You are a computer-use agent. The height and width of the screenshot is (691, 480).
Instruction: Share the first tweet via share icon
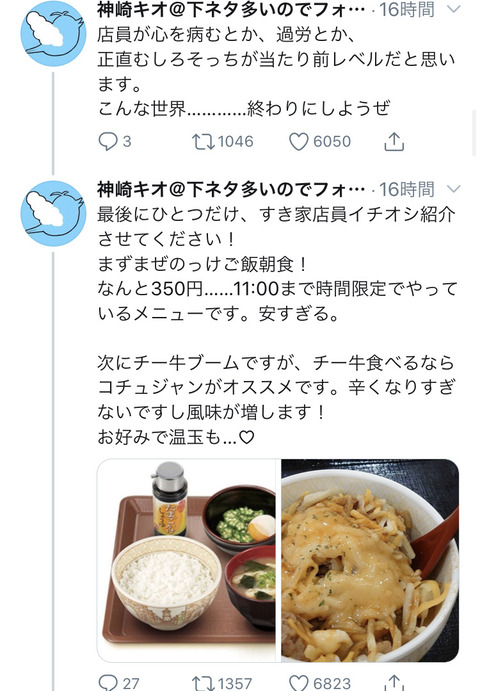[x=394, y=141]
